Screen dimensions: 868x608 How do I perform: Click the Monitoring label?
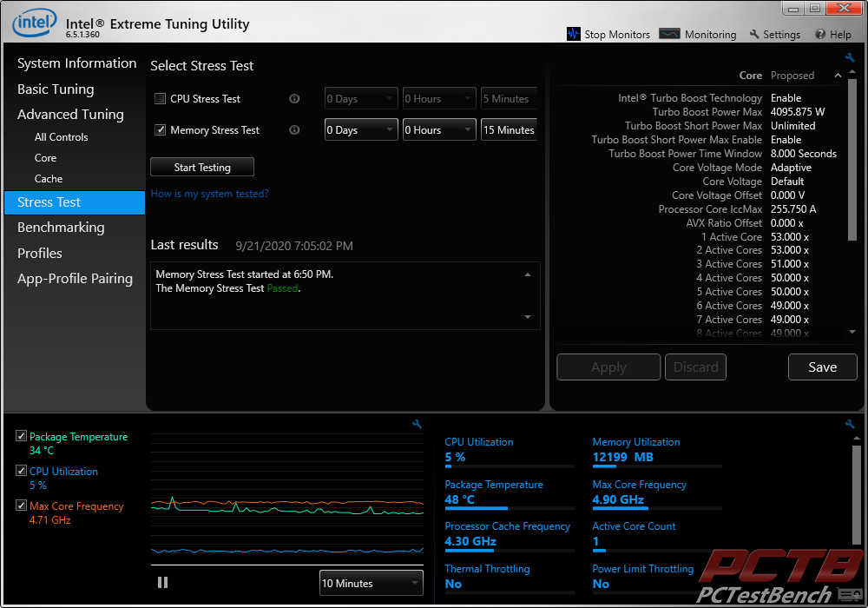tap(710, 35)
